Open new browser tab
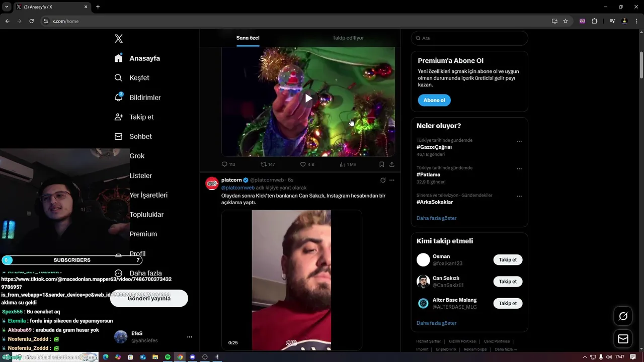The height and width of the screenshot is (362, 644). 98,7
